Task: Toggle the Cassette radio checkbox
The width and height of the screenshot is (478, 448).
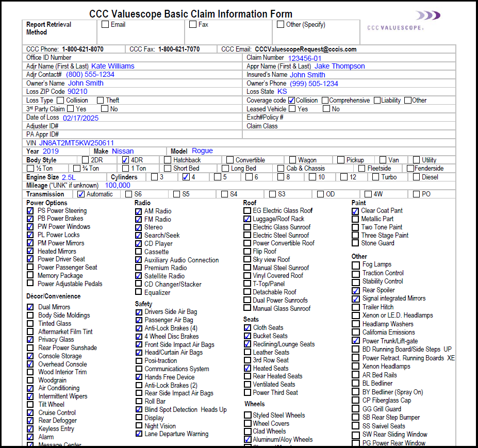Action: point(139,252)
